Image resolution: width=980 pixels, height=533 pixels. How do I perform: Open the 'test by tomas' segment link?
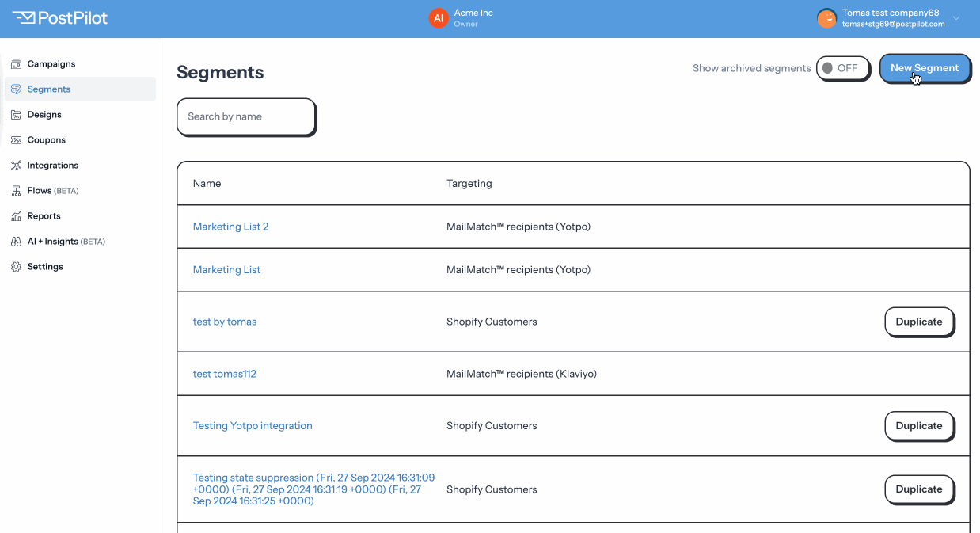pyautogui.click(x=225, y=322)
